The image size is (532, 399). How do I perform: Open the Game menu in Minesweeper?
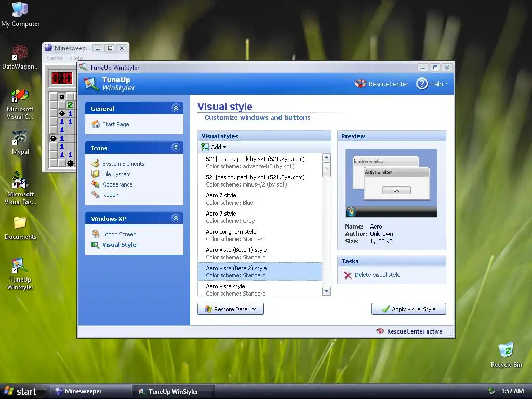click(x=55, y=58)
